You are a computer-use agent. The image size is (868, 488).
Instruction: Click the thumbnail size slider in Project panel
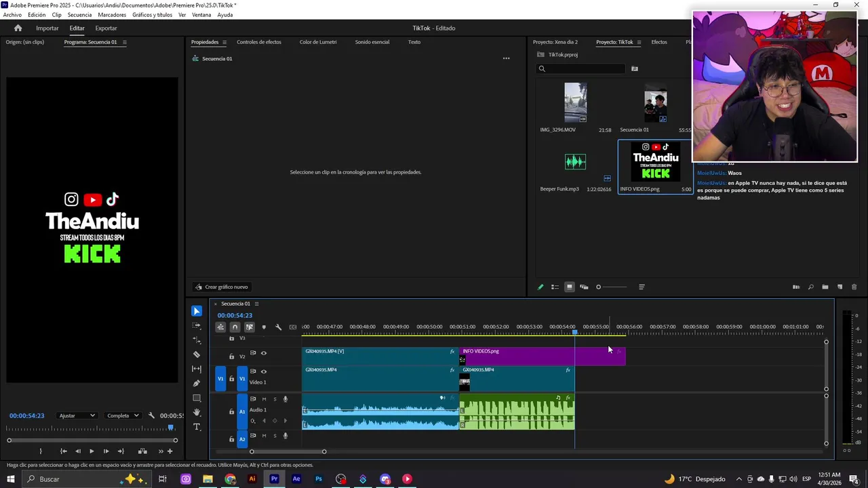pyautogui.click(x=613, y=287)
